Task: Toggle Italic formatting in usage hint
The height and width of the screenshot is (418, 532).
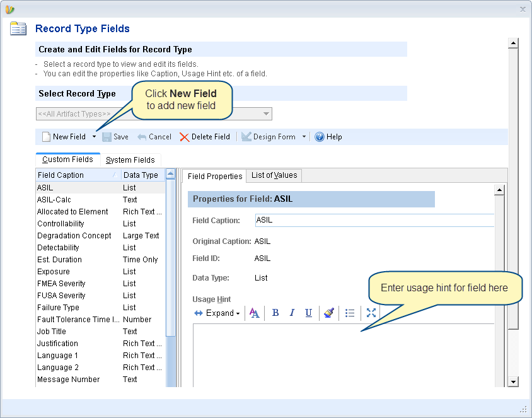Action: pos(292,313)
